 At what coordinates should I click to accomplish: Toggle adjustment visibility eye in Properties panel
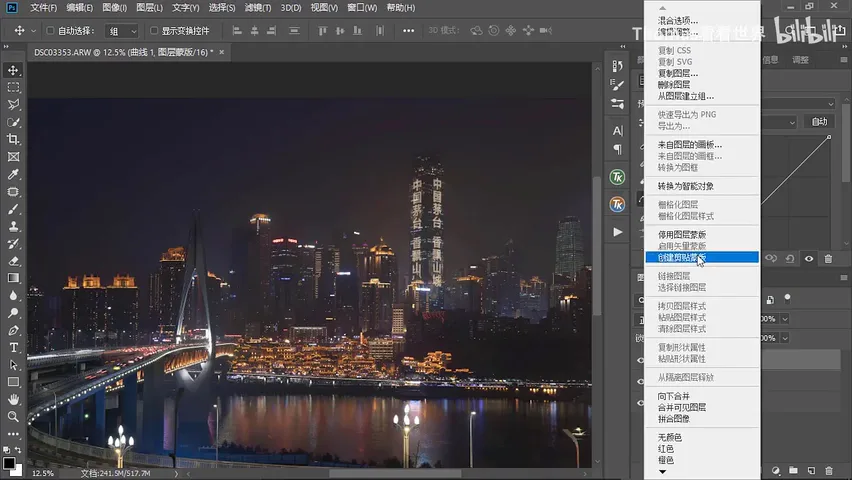pyautogui.click(x=809, y=259)
